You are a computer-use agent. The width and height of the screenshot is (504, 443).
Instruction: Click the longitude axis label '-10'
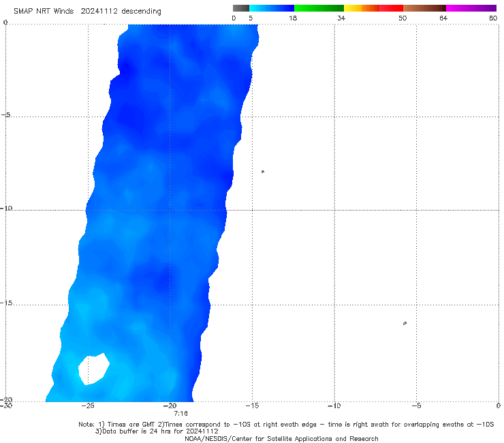334,406
